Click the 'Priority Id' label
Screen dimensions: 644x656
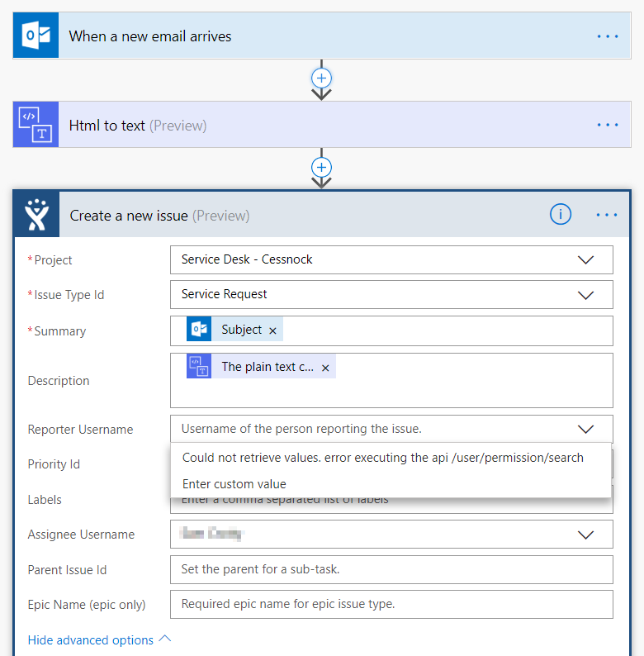[x=54, y=464]
